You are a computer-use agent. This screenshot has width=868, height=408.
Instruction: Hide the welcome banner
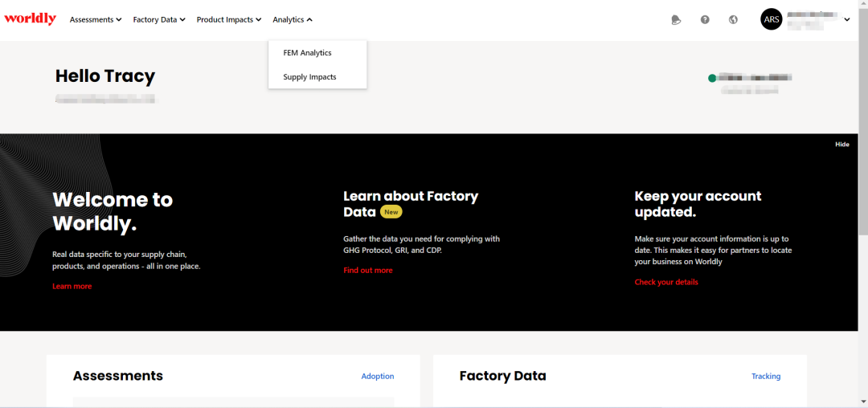(x=841, y=145)
